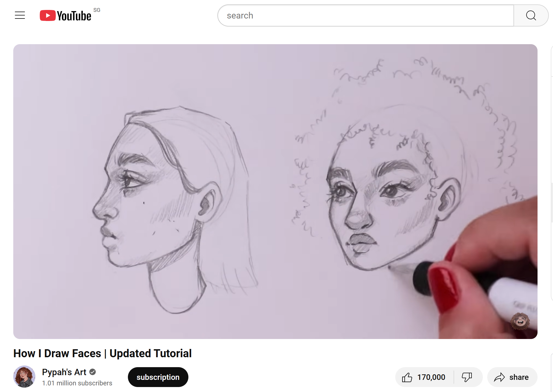The width and height of the screenshot is (553, 392).
Task: Click the thumbs-up like icon
Action: pos(407,377)
